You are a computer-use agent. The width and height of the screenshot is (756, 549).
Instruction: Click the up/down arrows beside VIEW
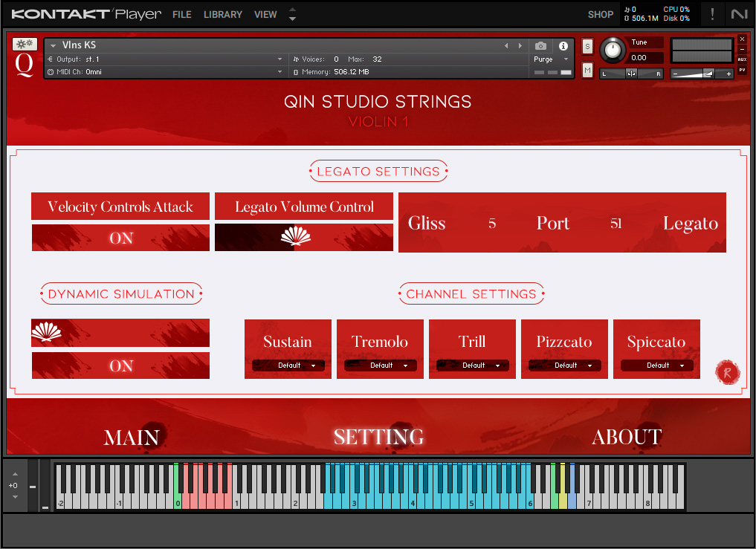[x=292, y=14]
